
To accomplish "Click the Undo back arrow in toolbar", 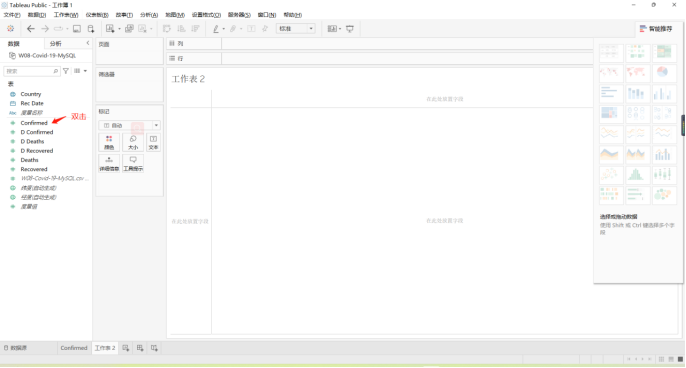I will (30, 29).
